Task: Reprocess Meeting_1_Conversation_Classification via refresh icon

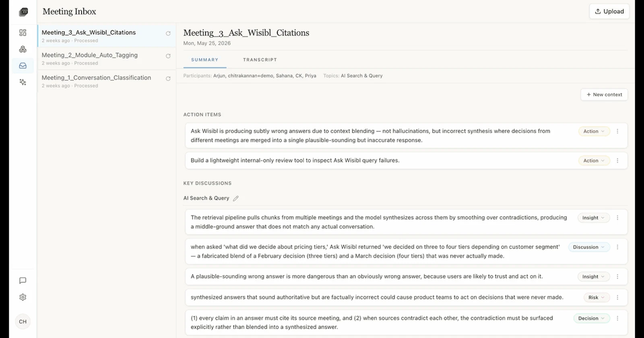Action: (x=168, y=78)
